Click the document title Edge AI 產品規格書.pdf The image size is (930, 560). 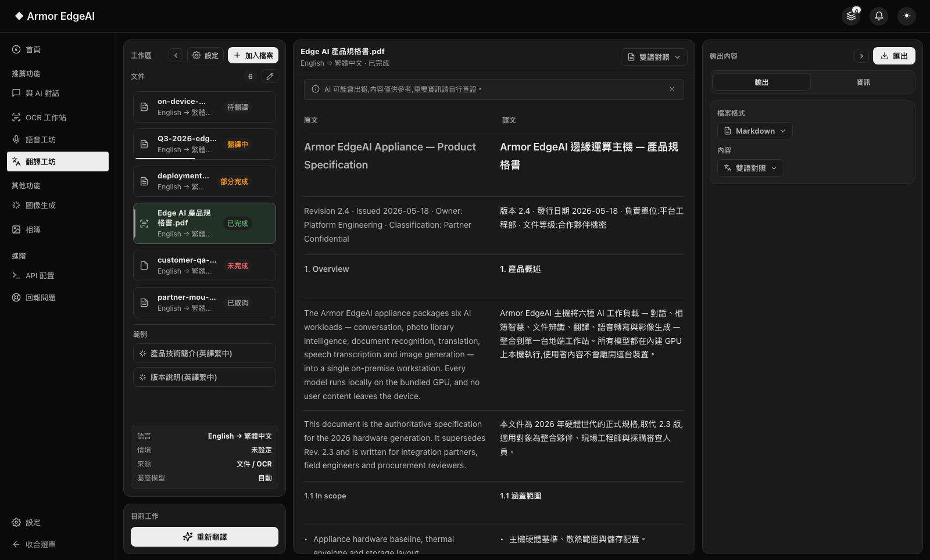pos(342,51)
